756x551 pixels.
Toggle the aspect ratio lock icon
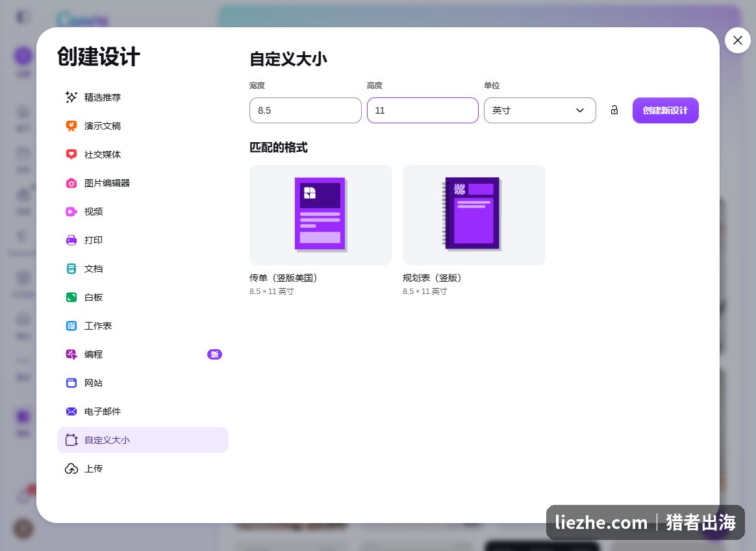coord(614,110)
